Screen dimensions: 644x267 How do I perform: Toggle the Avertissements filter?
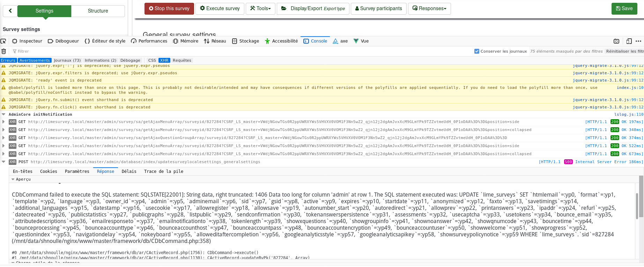coord(35,60)
